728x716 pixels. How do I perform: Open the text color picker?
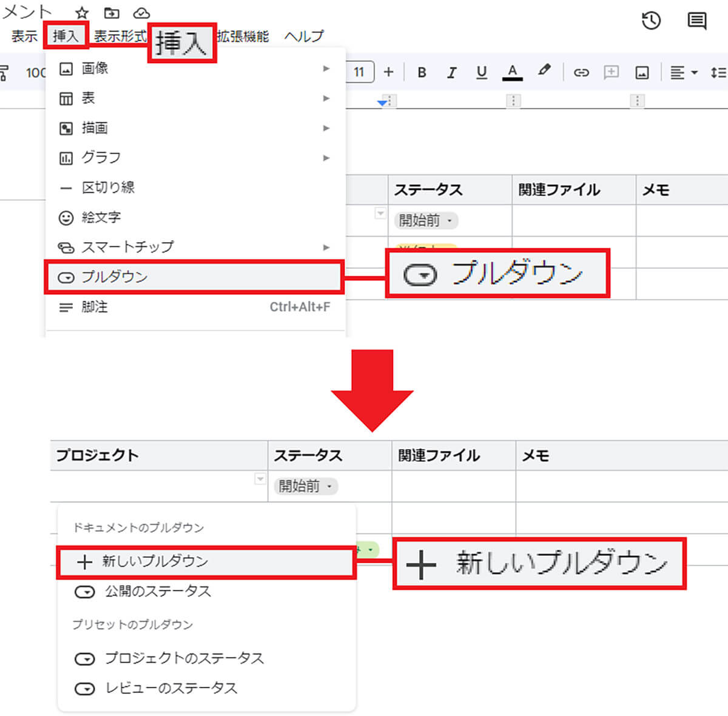513,72
